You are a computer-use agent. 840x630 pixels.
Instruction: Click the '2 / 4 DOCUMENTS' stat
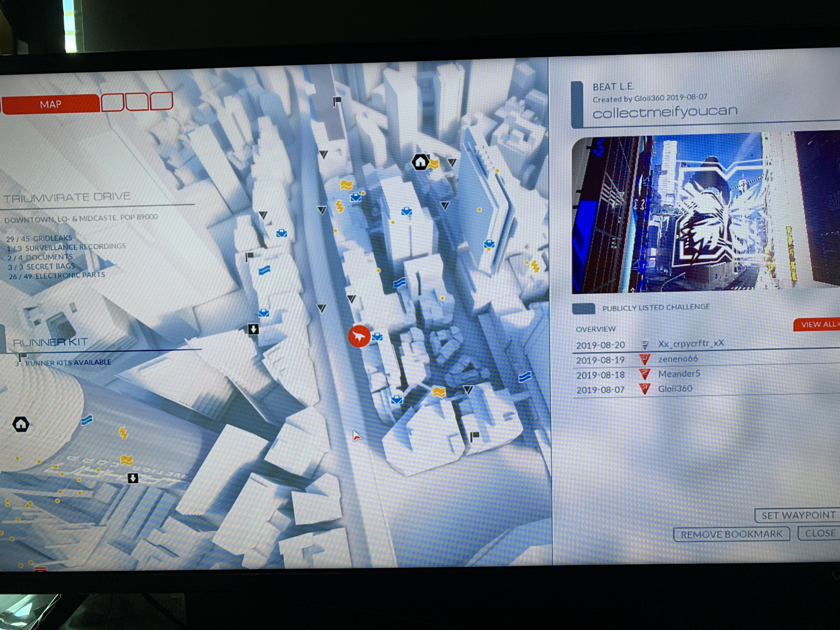click(40, 257)
